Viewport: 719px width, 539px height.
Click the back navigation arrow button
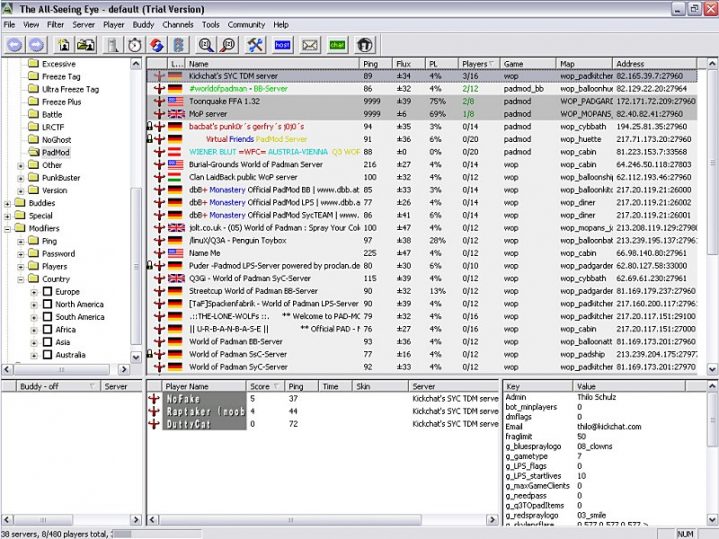pos(14,45)
